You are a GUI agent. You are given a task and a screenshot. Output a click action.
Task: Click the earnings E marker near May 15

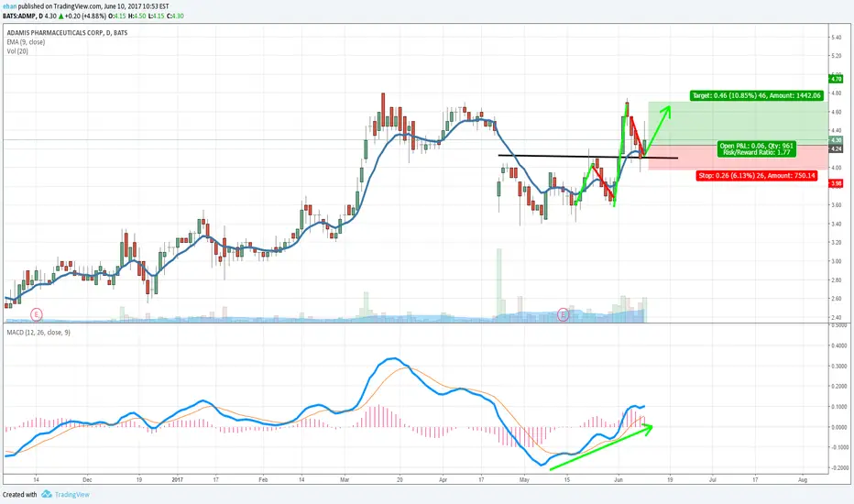(x=564, y=314)
